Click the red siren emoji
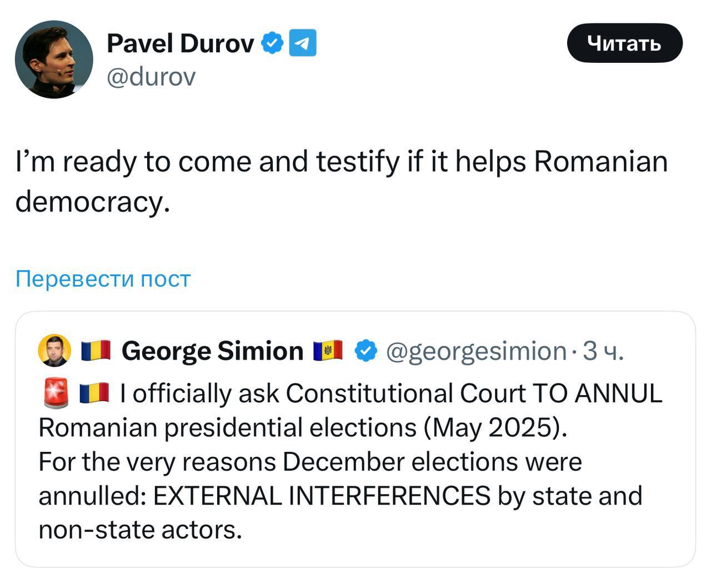The width and height of the screenshot is (711, 588). click(55, 393)
